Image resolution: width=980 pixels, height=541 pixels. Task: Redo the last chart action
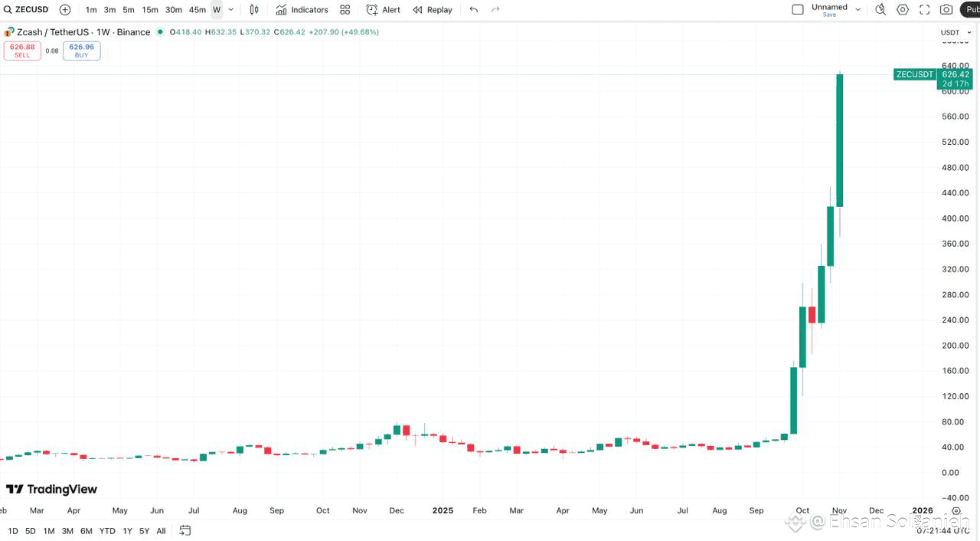pos(495,10)
